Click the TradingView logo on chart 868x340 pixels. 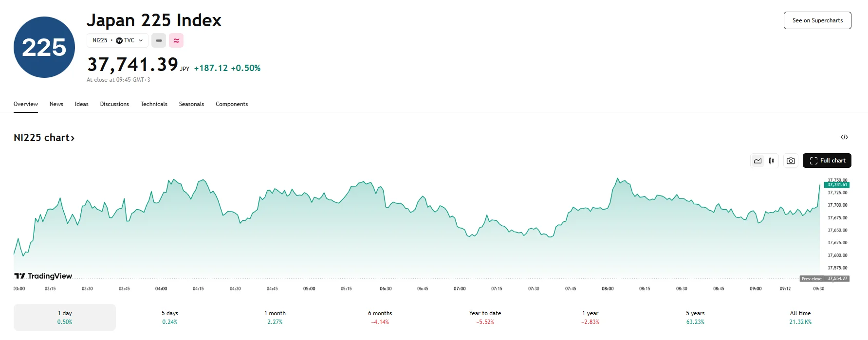(43, 276)
